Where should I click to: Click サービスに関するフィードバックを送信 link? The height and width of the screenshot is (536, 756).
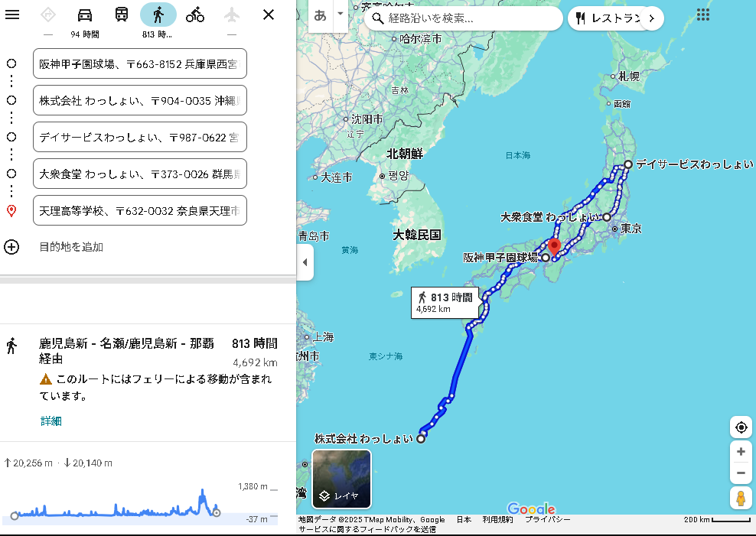tap(367, 529)
